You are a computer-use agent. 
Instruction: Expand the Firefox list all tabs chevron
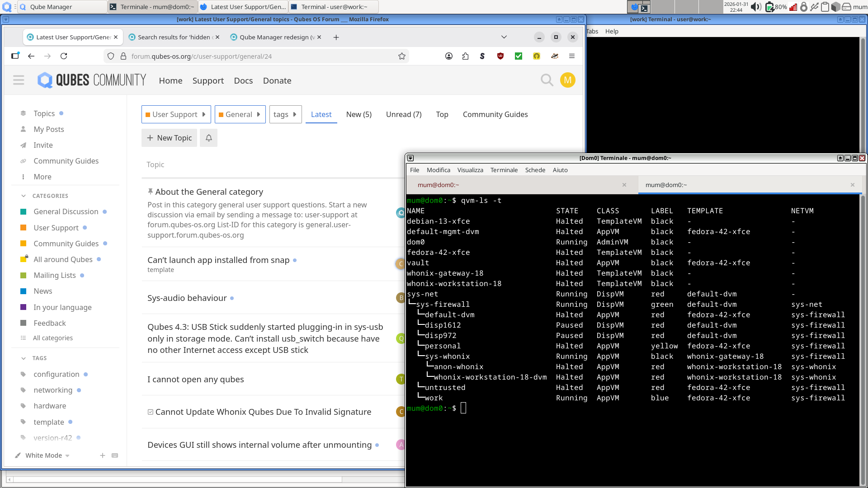pos(504,37)
